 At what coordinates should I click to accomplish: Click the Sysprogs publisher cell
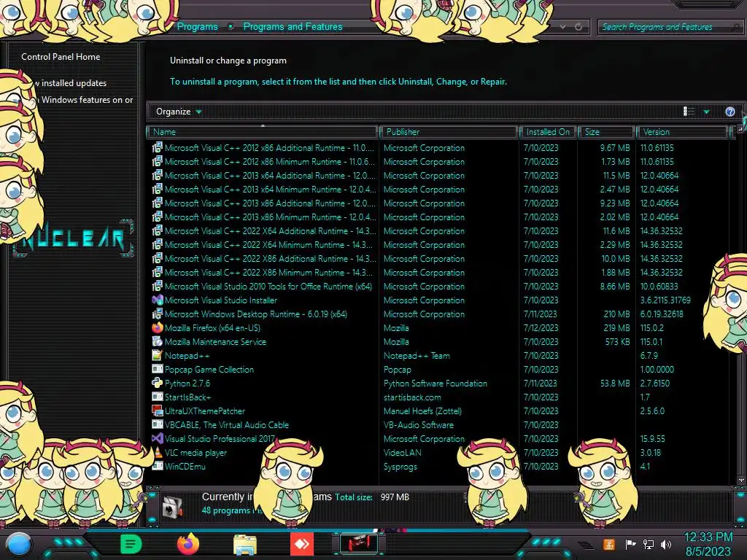pyautogui.click(x=400, y=466)
